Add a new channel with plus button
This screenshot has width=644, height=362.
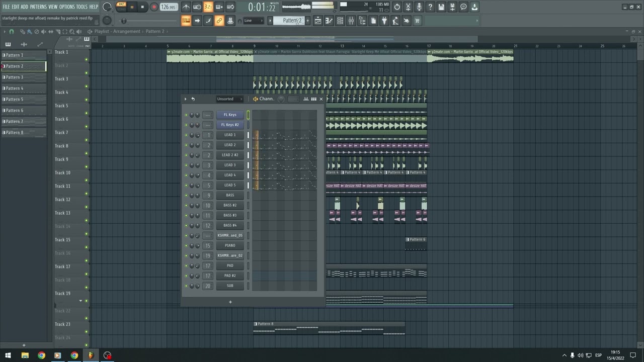(x=230, y=302)
